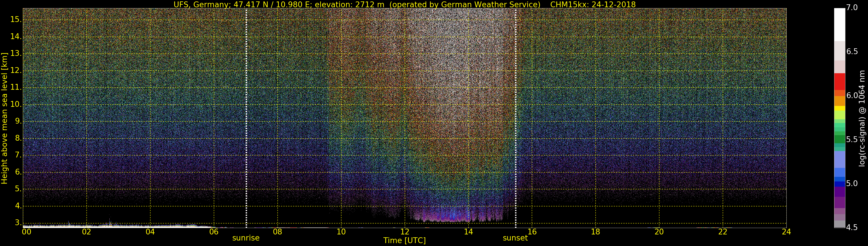Viewport: 868px width, 246px height.
Task: Click the 12 hour tick on the time axis
Action: click(405, 232)
